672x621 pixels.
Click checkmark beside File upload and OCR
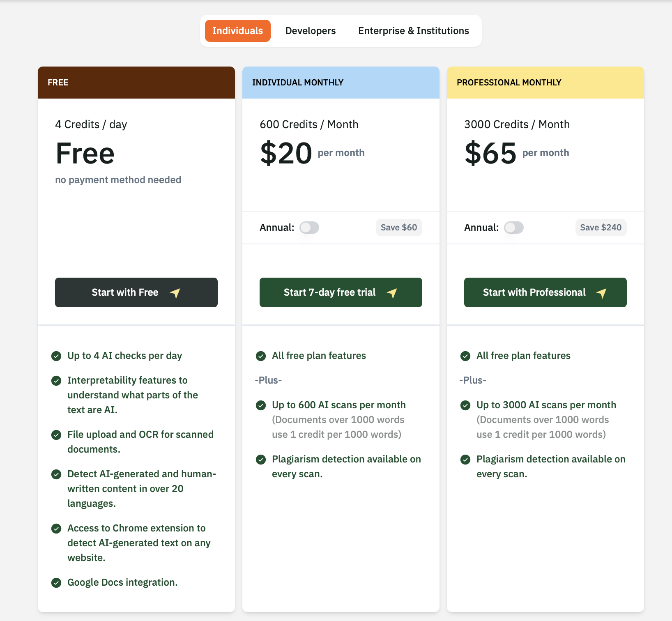(x=56, y=435)
